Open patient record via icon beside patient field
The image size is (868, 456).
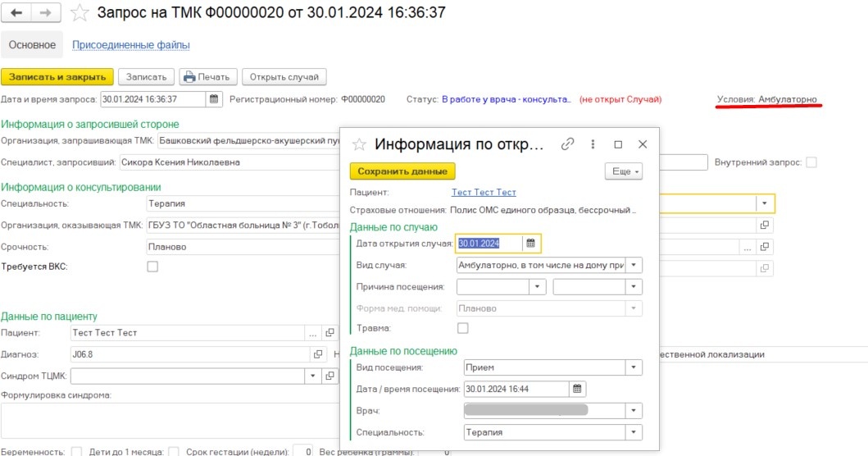[330, 333]
